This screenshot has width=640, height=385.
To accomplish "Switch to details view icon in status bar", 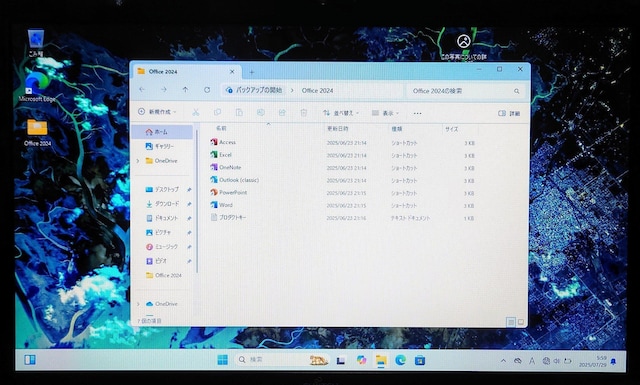I will pyautogui.click(x=511, y=322).
